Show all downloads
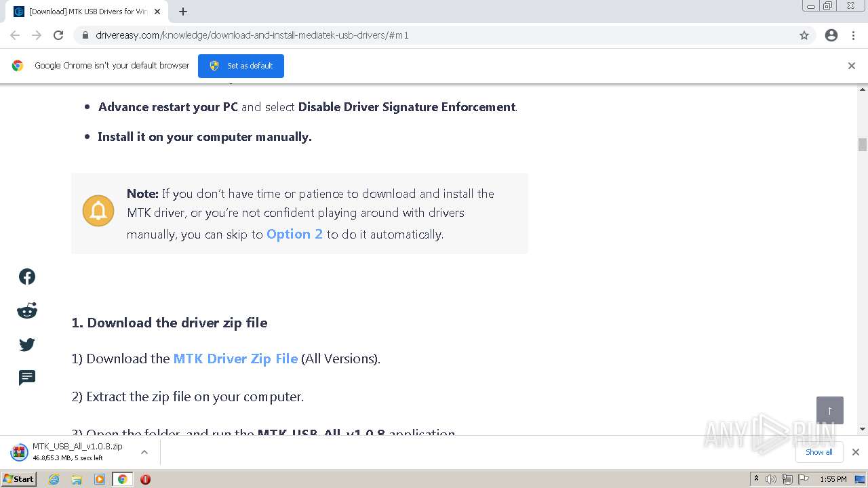Viewport: 868px width, 488px height. [x=819, y=452]
